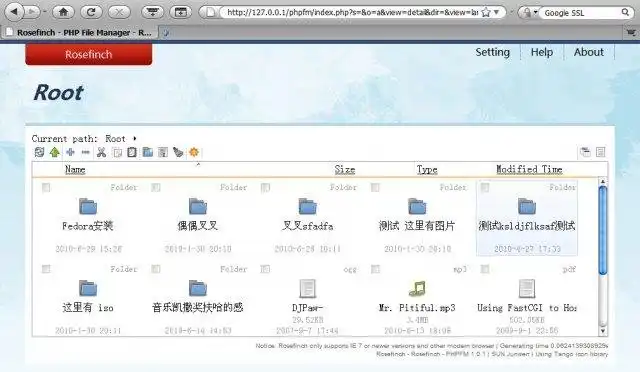Viewport: 640px width, 372px height.
Task: Reload the page with browser reload button
Action: 91,12
